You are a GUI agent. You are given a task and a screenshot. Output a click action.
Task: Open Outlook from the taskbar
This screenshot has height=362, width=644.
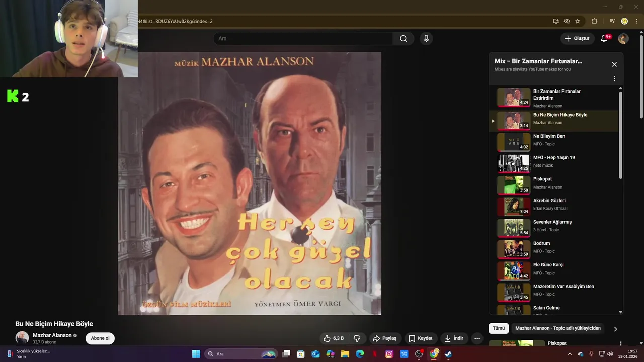coord(315,354)
